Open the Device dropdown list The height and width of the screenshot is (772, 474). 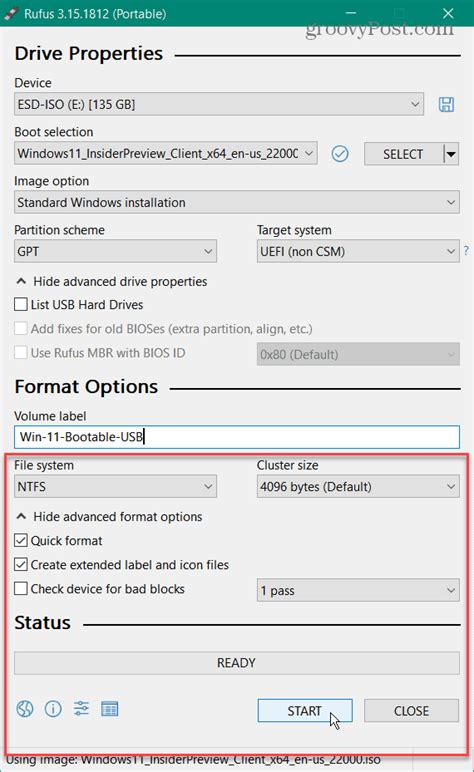[219, 104]
